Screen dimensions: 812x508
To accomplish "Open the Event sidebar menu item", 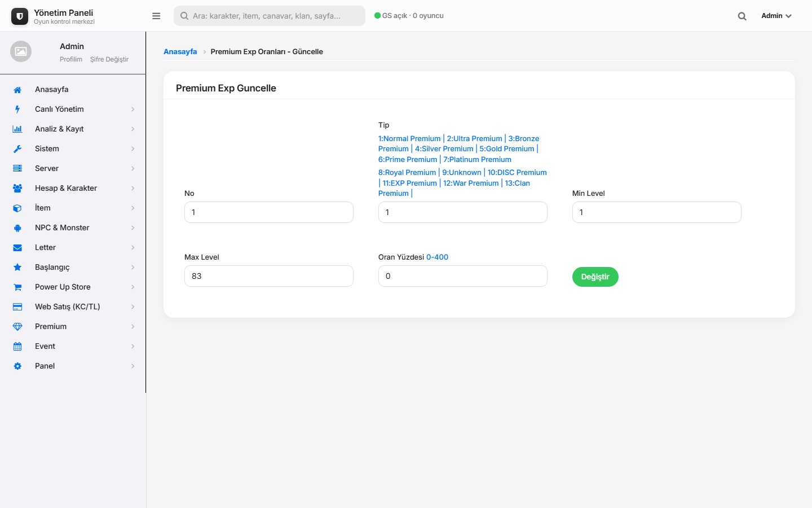I will (73, 347).
